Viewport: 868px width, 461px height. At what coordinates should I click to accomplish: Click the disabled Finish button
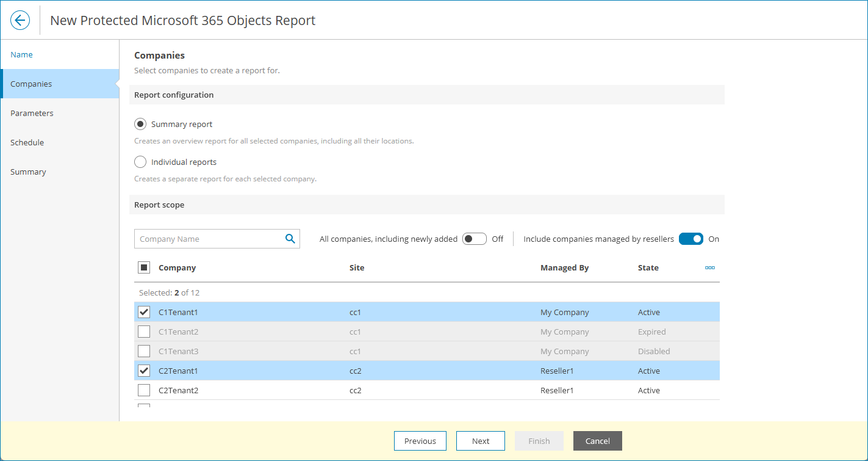click(539, 441)
